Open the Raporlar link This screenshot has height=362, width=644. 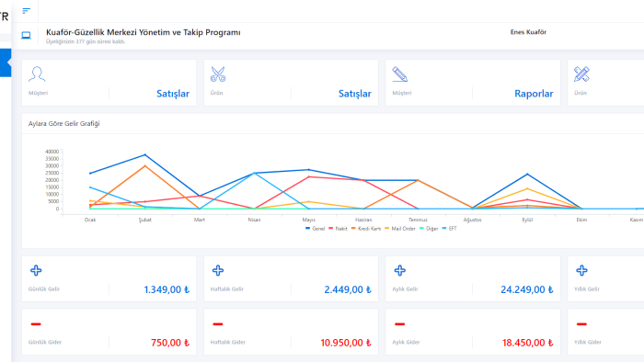[x=534, y=94]
